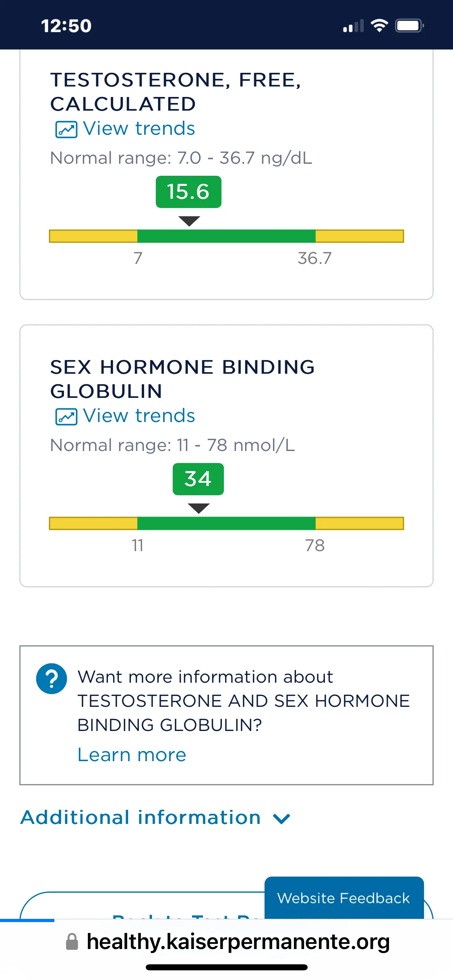Screen dimensions: 453x980
Task: Tap the battery indicator in status bar
Action: tap(410, 26)
